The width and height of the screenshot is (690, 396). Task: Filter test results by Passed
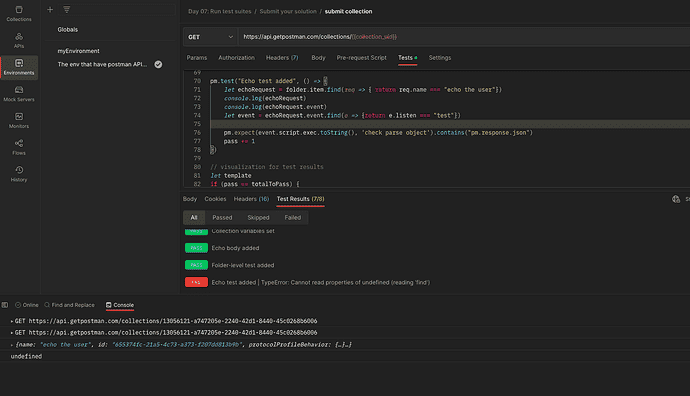[x=222, y=217]
